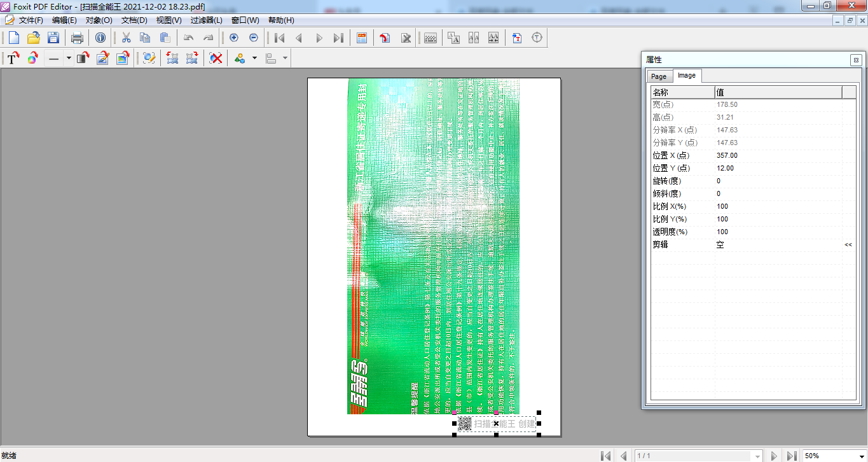
Task: Undo the last action
Action: [x=188, y=38]
